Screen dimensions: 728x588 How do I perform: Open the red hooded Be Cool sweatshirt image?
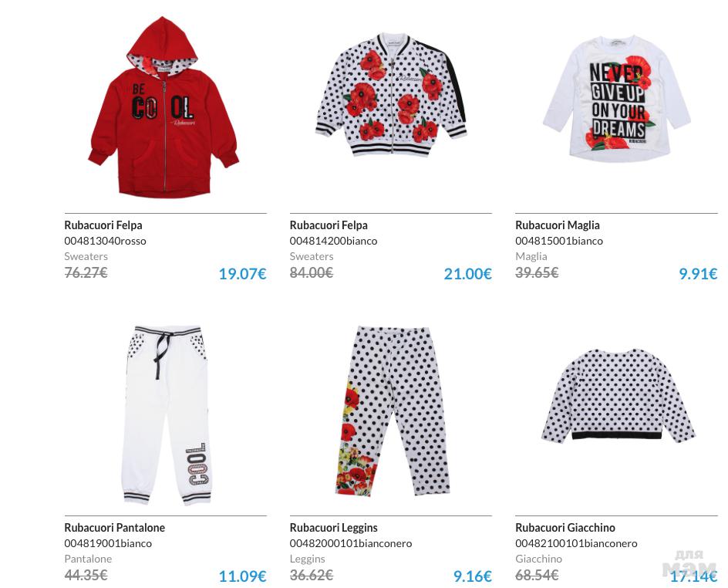pos(163,107)
